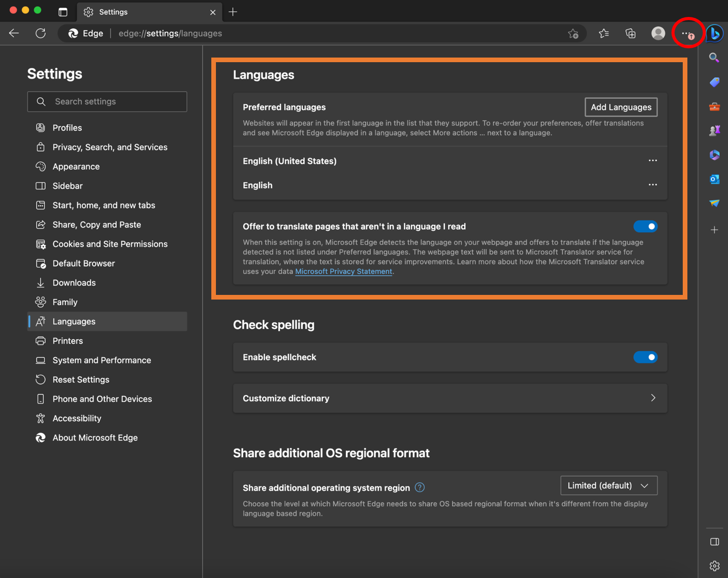The width and height of the screenshot is (728, 578).
Task: Open the sidebar Games chess icon
Action: coord(714,130)
